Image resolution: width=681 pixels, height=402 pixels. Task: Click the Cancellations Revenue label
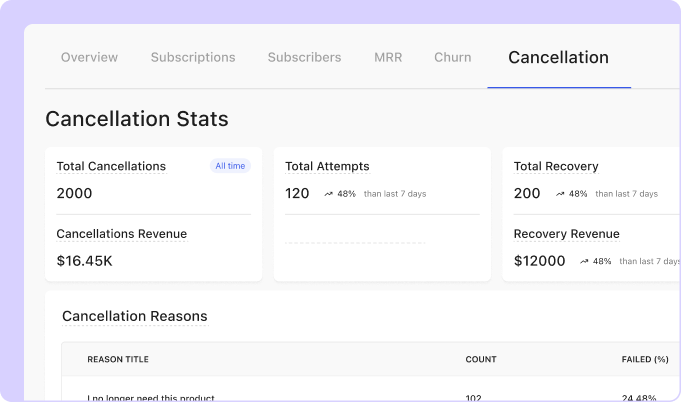122,234
